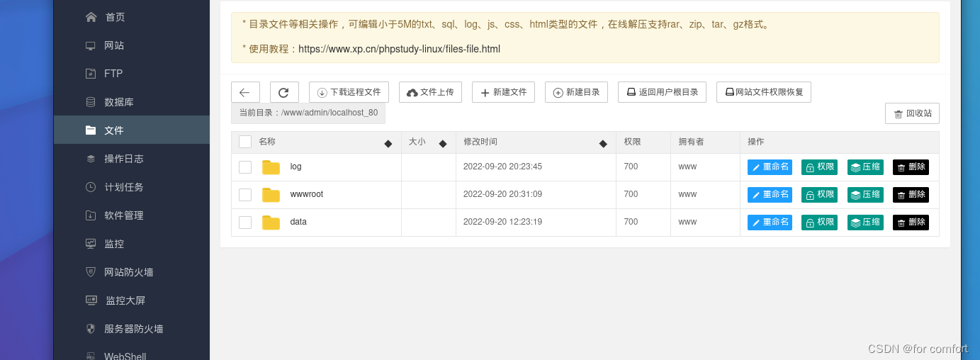The image size is (980, 360).
Task: Create a new directory with 新建目录
Action: click(576, 92)
